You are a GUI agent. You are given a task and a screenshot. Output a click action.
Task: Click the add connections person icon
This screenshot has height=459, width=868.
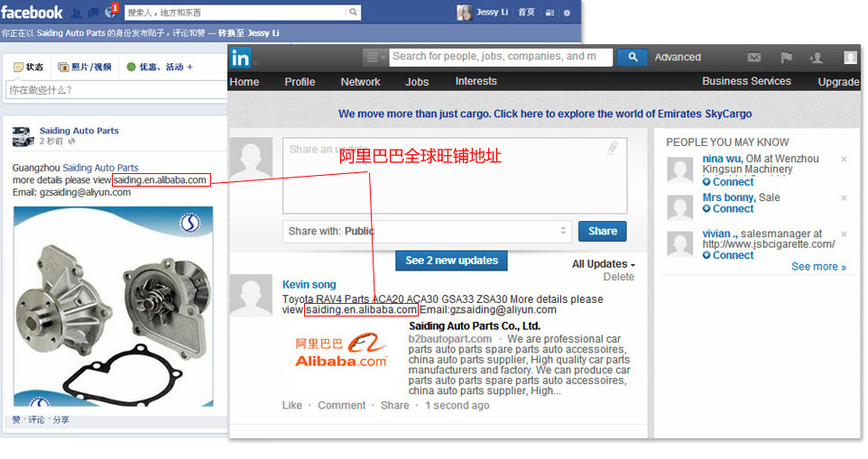(817, 58)
